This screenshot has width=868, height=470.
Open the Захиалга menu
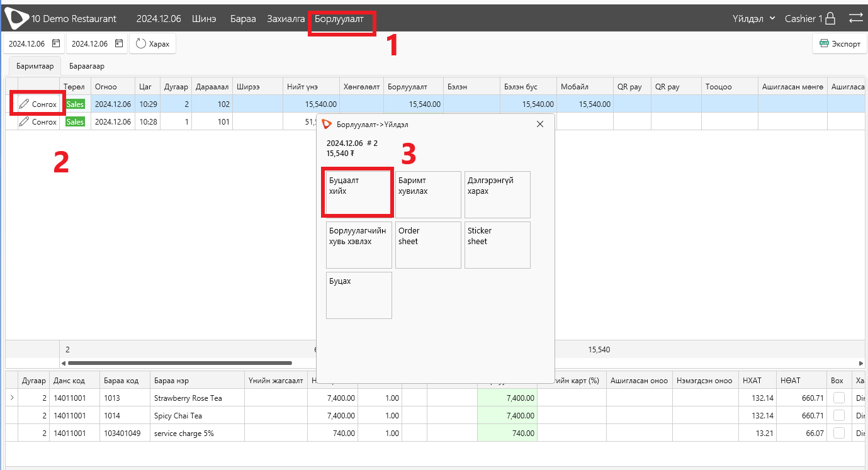pyautogui.click(x=286, y=19)
